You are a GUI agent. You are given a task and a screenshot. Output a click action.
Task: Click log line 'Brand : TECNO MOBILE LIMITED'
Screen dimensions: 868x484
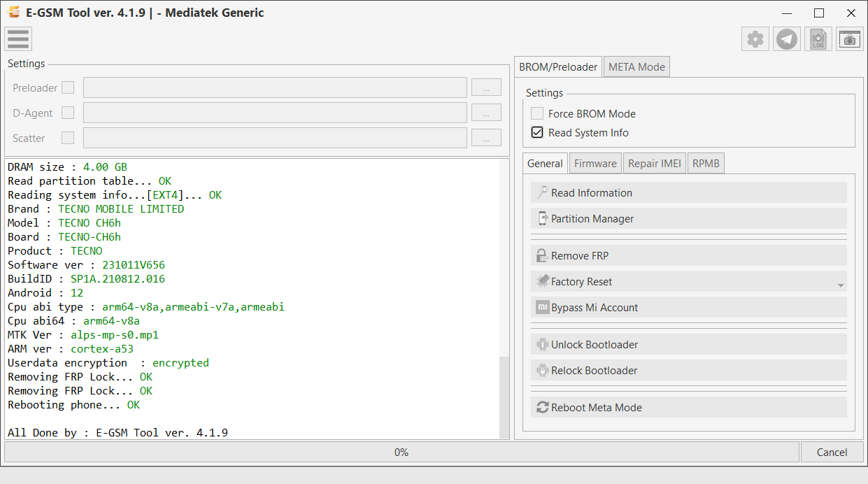96,208
